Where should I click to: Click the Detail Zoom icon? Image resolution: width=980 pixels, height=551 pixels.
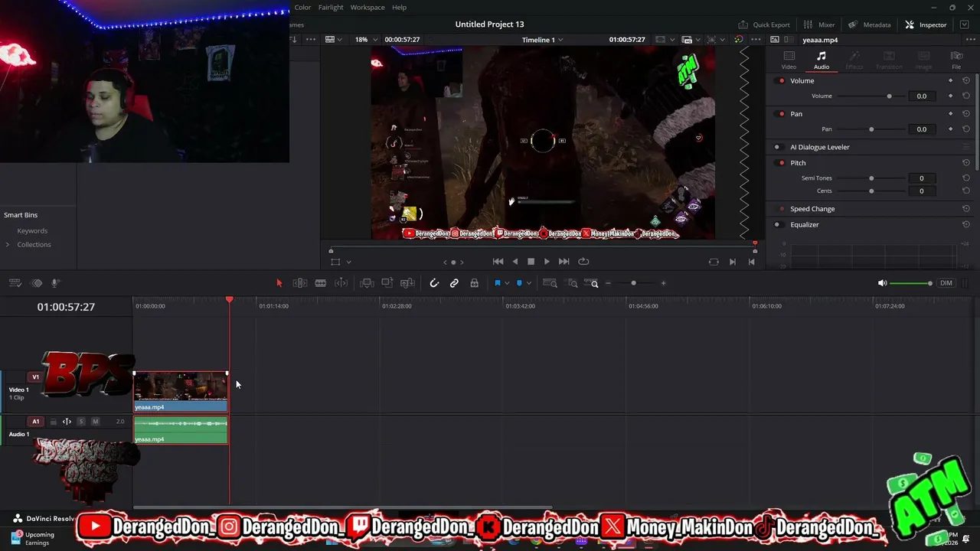coord(572,283)
